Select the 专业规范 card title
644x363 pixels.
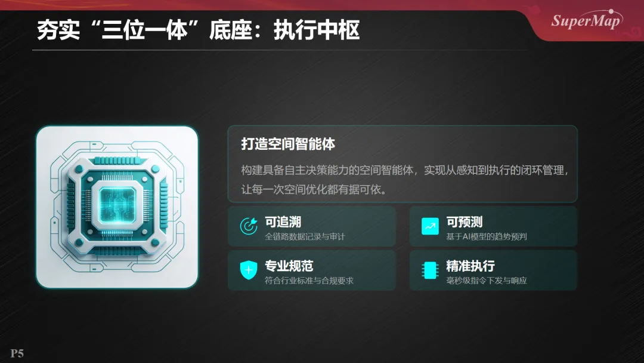click(289, 266)
